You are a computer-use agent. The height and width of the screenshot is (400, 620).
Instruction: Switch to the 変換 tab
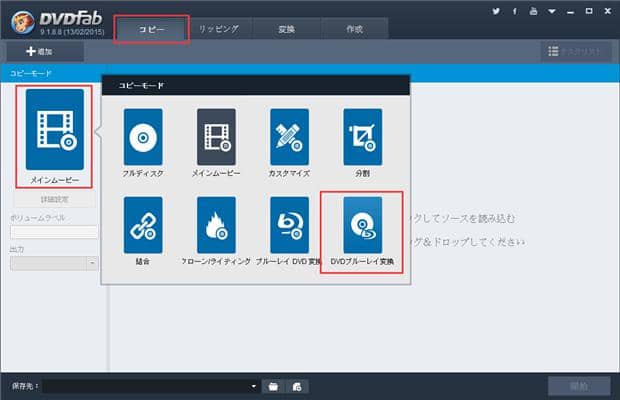click(x=286, y=29)
